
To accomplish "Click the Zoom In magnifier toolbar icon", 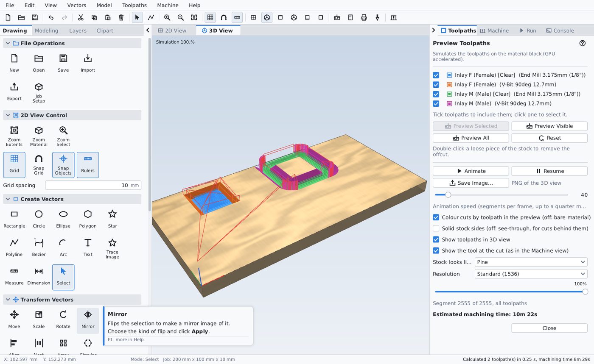I will [167, 17].
